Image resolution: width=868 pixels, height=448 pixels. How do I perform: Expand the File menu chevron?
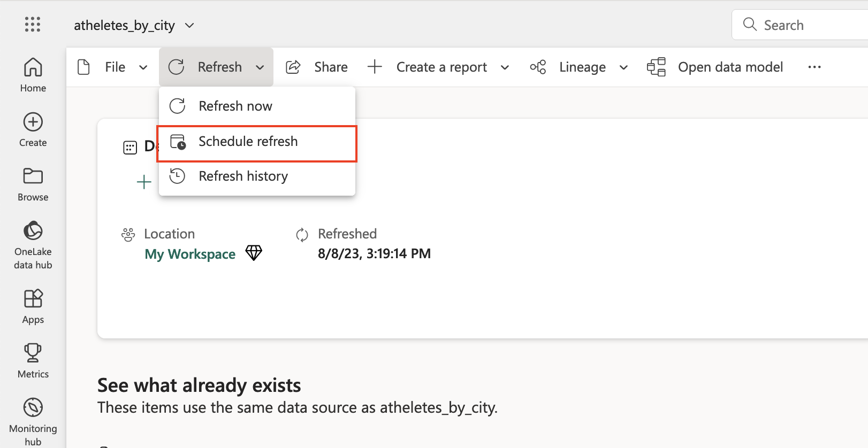[x=143, y=67]
